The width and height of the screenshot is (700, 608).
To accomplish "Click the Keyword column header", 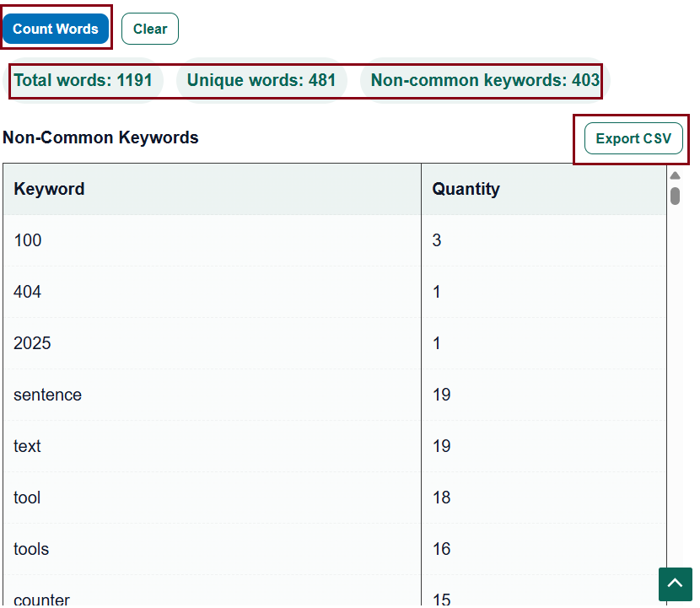I will (x=49, y=189).
